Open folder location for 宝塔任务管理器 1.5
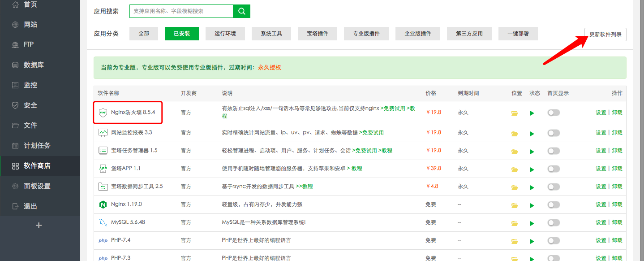This screenshot has width=644, height=261. (x=514, y=151)
